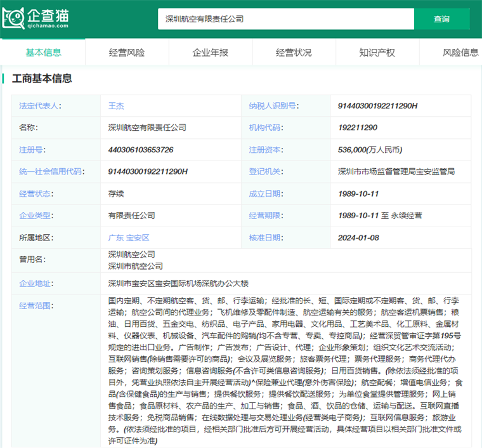Click the qichamao.com site name text
Viewport: 482px width, 448px height.
[x=48, y=26]
